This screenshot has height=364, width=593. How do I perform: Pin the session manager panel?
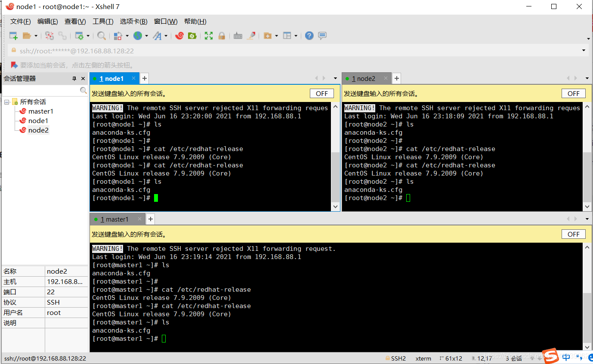pyautogui.click(x=74, y=79)
